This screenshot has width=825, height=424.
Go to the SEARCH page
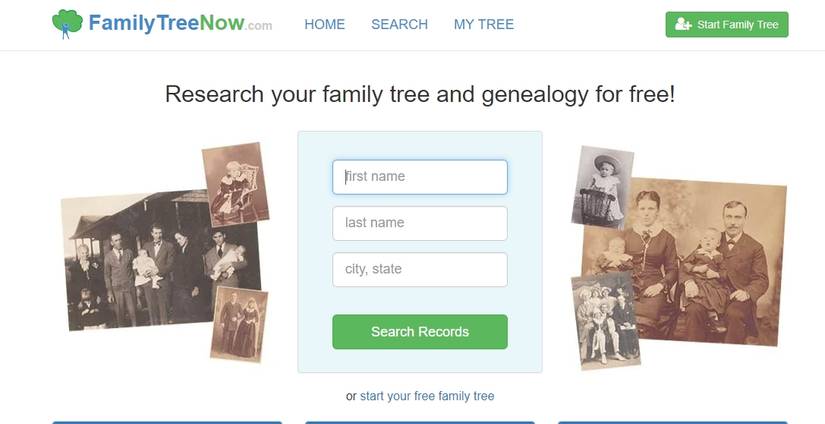pyautogui.click(x=399, y=24)
